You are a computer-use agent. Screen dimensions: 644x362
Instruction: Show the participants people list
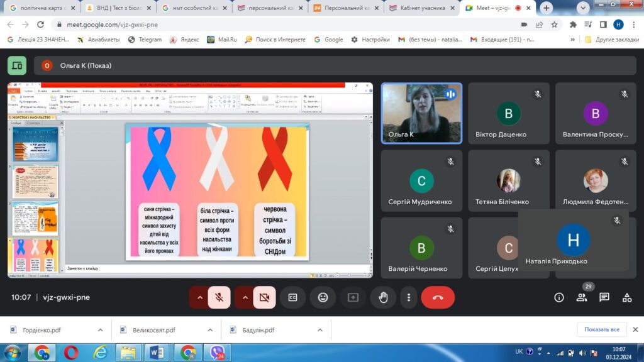[x=582, y=297]
